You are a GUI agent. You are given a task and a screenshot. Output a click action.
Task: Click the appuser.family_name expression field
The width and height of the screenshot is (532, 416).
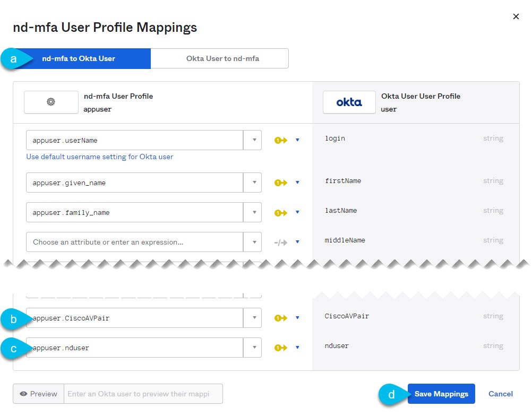pos(135,212)
